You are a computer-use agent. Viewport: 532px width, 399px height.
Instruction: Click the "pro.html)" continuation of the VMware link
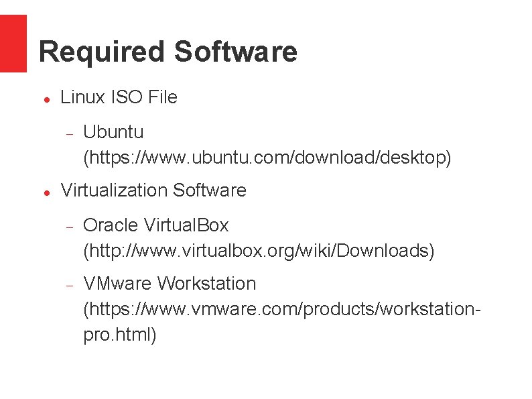[x=120, y=335]
